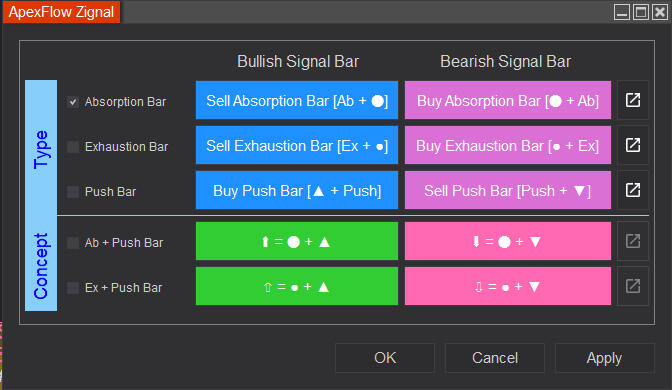
Task: Pick the Sell Exhaustion Bar blue swatch
Action: click(x=297, y=145)
